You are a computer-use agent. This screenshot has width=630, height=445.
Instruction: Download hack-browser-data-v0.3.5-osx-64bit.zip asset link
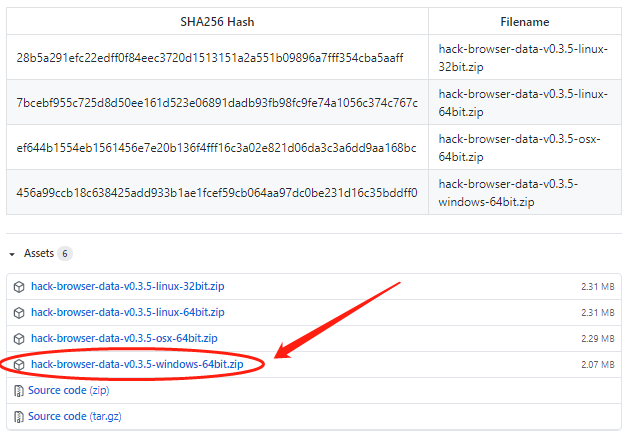pos(124,338)
